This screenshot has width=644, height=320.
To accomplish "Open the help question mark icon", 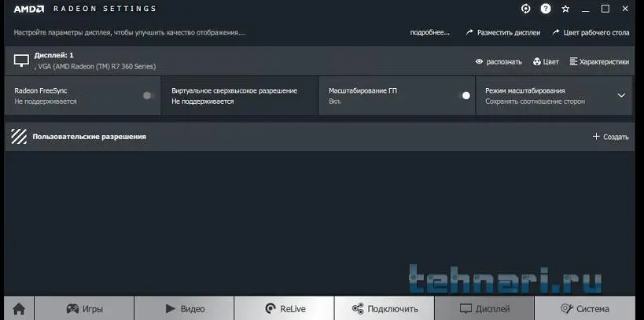I will pyautogui.click(x=546, y=9).
